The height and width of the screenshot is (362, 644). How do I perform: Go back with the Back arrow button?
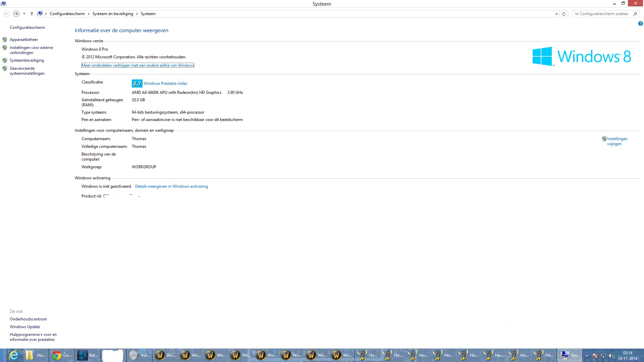tap(6, 14)
